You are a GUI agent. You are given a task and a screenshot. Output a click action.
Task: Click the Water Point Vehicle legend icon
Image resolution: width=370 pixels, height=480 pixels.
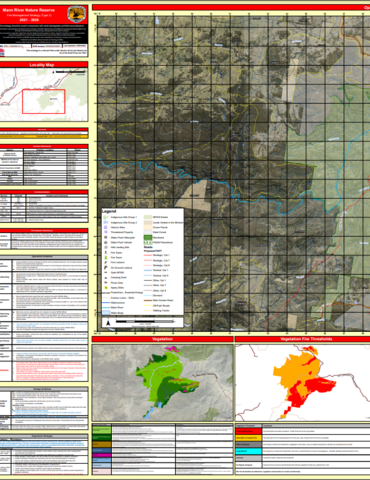tap(106, 242)
